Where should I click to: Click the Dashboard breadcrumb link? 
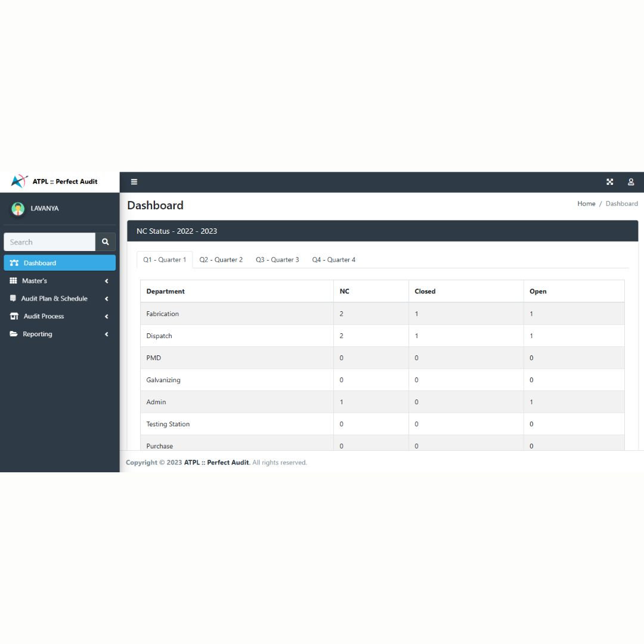tap(621, 203)
